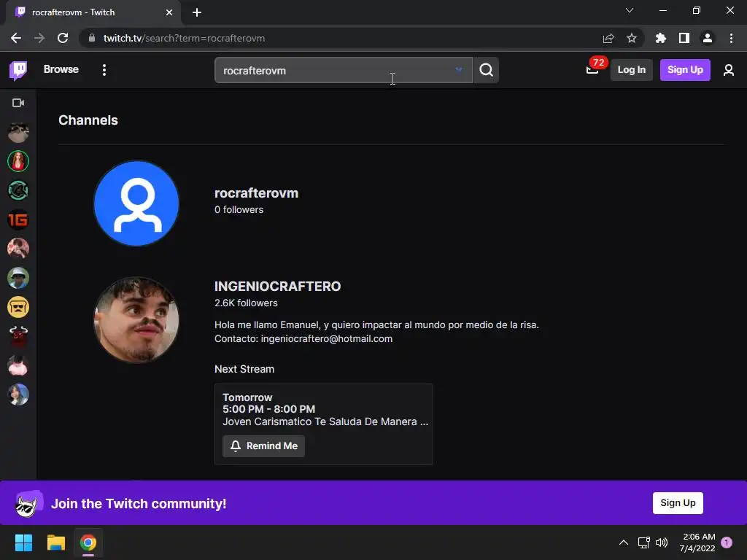The width and height of the screenshot is (747, 560).
Task: Open the notification center badge in taskbar
Action: pyautogui.click(x=727, y=542)
